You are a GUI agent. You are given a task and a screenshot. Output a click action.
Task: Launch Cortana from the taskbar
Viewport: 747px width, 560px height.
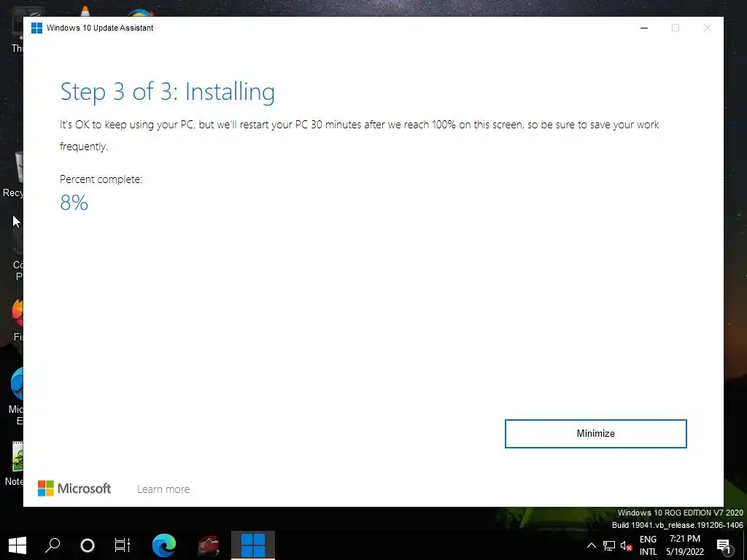[x=88, y=545]
